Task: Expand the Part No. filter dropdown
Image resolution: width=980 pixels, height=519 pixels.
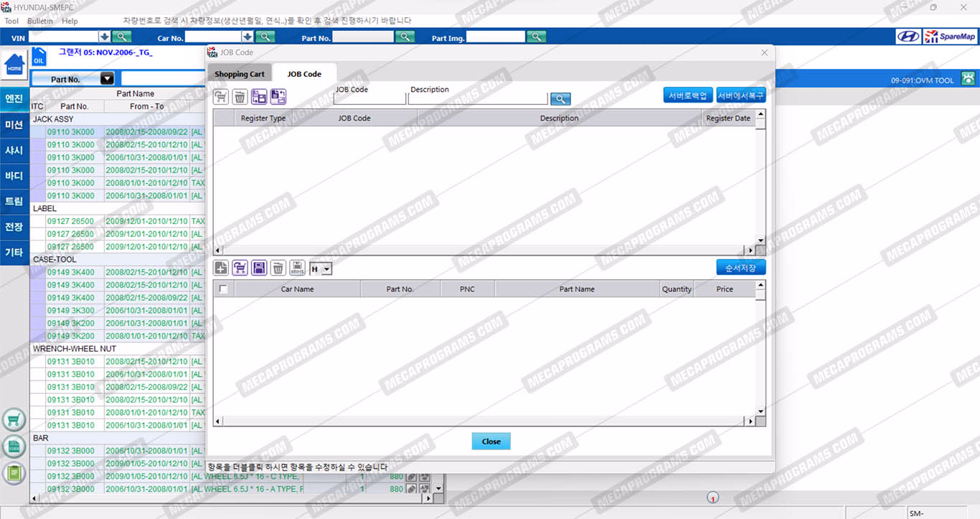Action: pos(107,79)
